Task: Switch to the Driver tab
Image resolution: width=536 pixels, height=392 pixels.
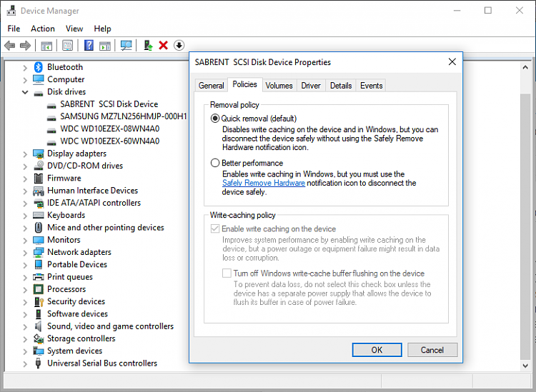Action: [x=311, y=86]
